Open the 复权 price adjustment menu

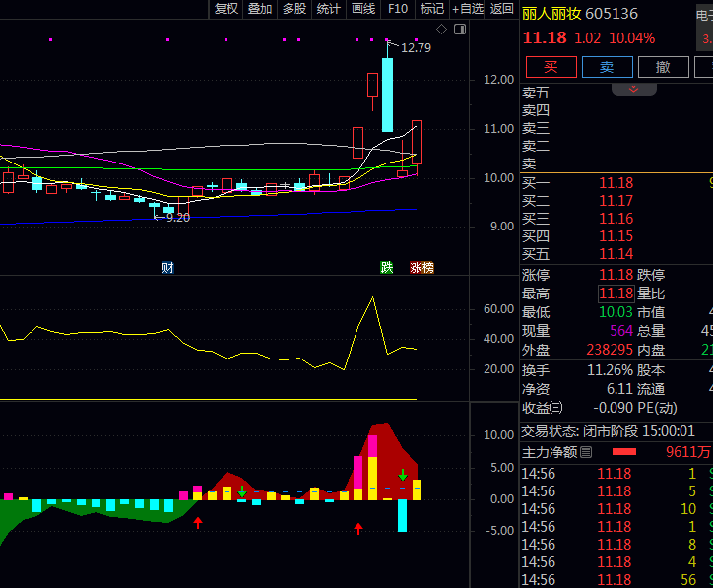[227, 9]
